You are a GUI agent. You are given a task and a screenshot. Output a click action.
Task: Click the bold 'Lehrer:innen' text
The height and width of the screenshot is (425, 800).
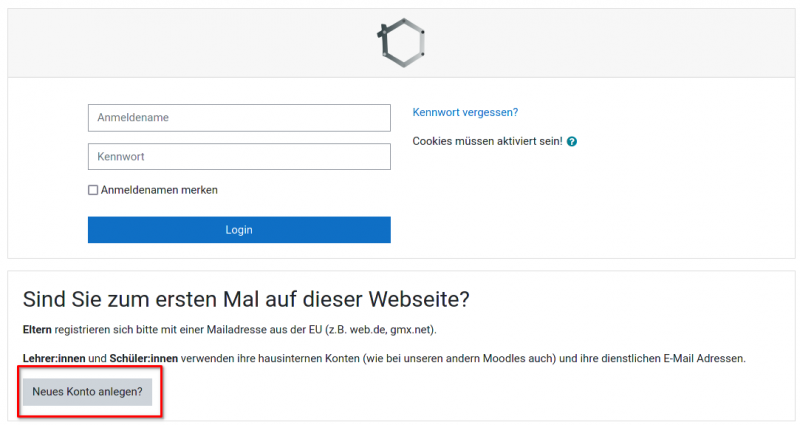(54, 358)
